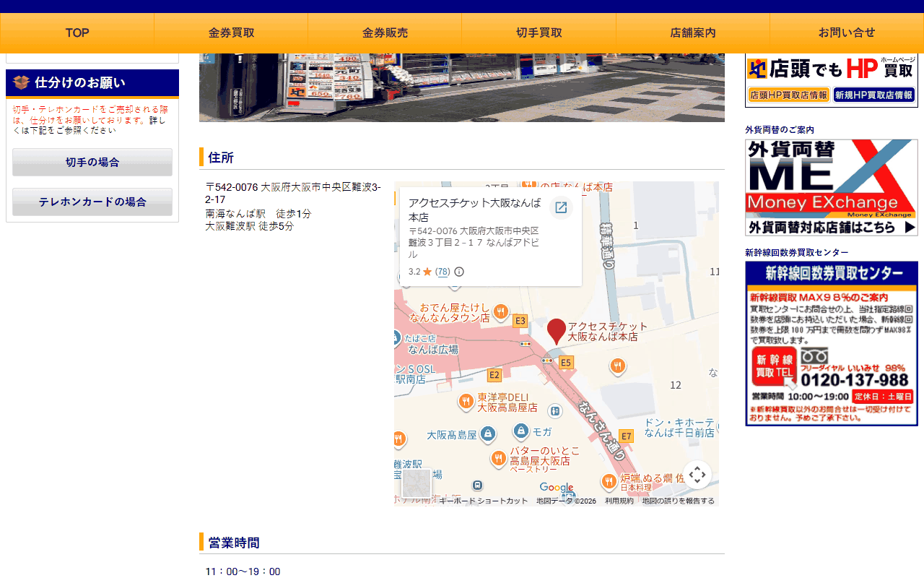
Task: Open the map 利用規約 link
Action: 619,501
